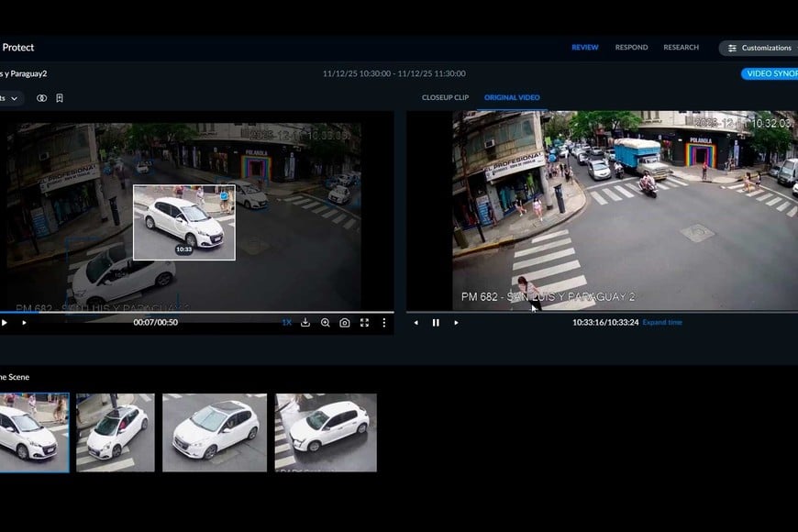Select the compare/overlap icon near top left
Screen dimensions: 798x532
point(41,98)
